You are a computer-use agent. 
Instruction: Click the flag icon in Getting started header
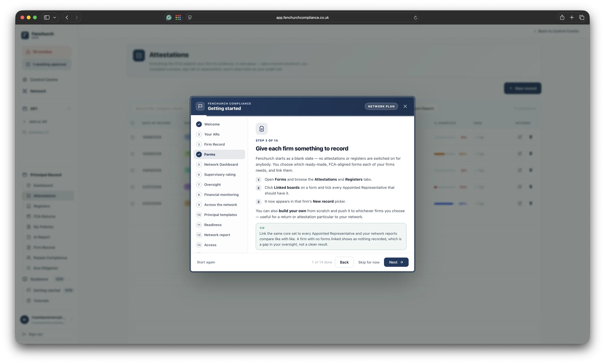coord(200,106)
